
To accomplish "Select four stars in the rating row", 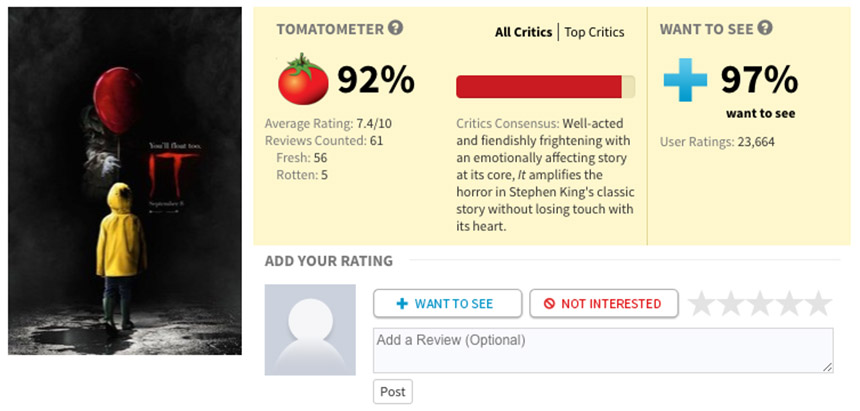I will [790, 303].
